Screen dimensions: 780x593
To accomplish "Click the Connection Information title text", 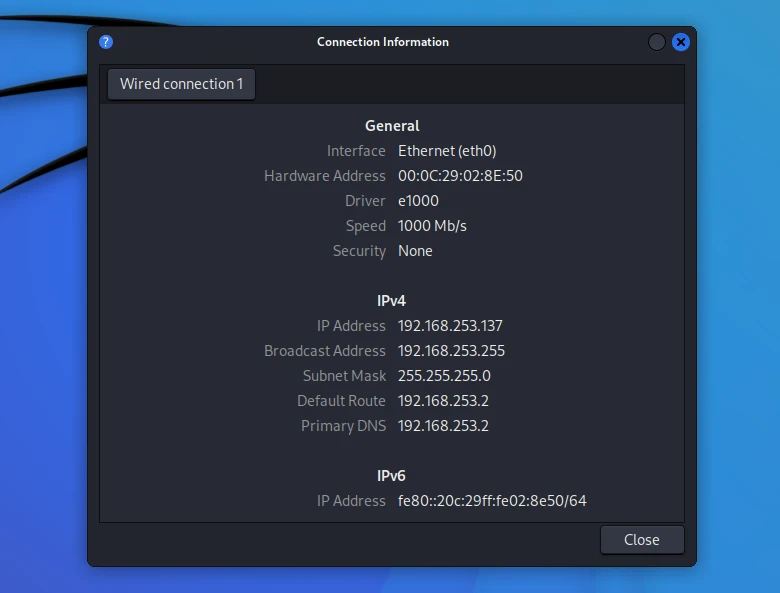I will pyautogui.click(x=383, y=42).
